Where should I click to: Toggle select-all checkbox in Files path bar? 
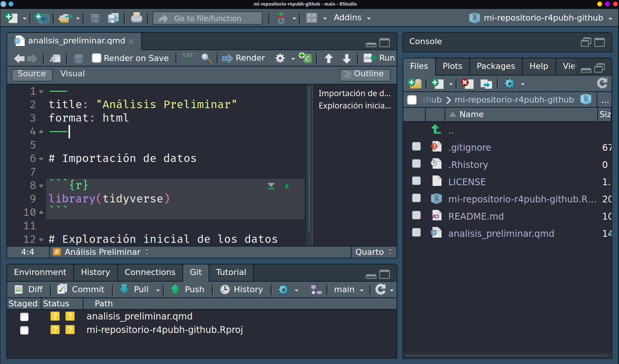click(x=412, y=100)
